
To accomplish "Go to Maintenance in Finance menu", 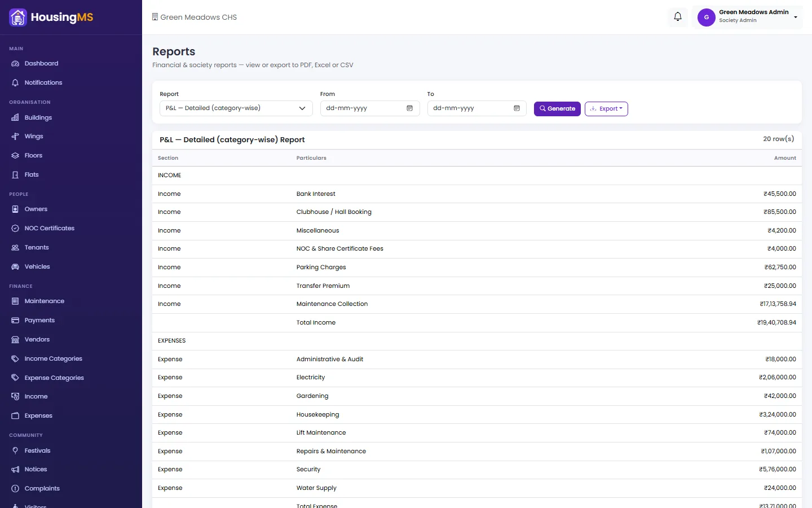I will [x=71, y=301].
